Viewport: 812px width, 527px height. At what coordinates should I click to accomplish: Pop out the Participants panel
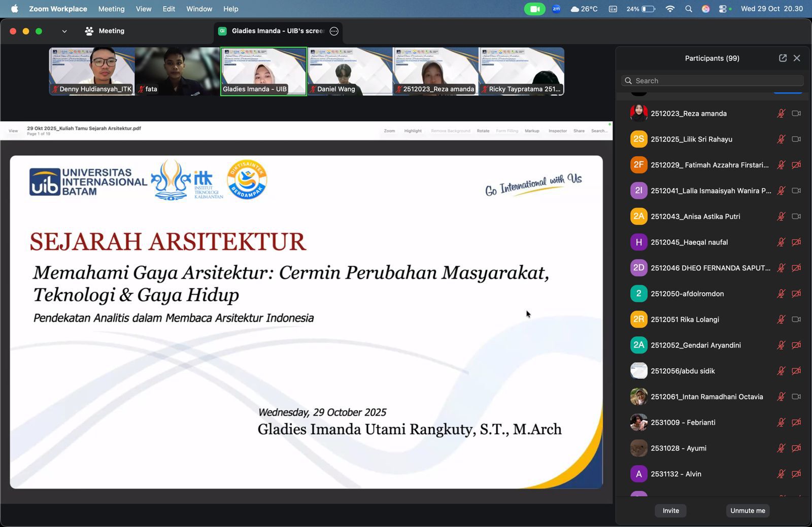783,58
